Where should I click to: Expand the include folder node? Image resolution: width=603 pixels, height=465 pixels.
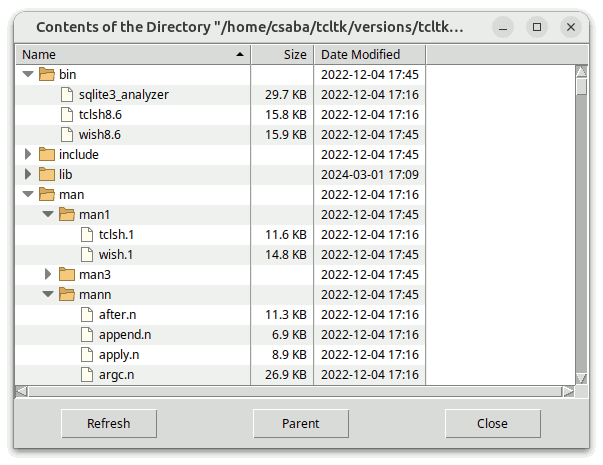(x=28, y=154)
